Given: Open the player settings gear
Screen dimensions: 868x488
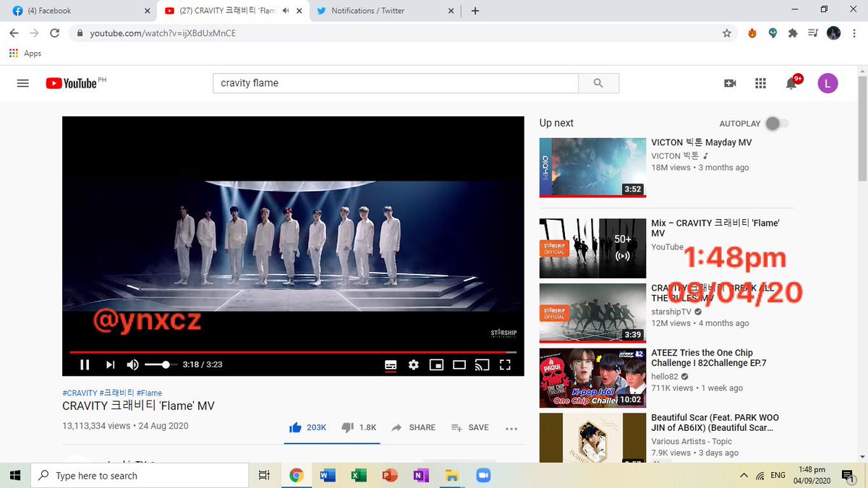Looking at the screenshot, I should 414,365.
